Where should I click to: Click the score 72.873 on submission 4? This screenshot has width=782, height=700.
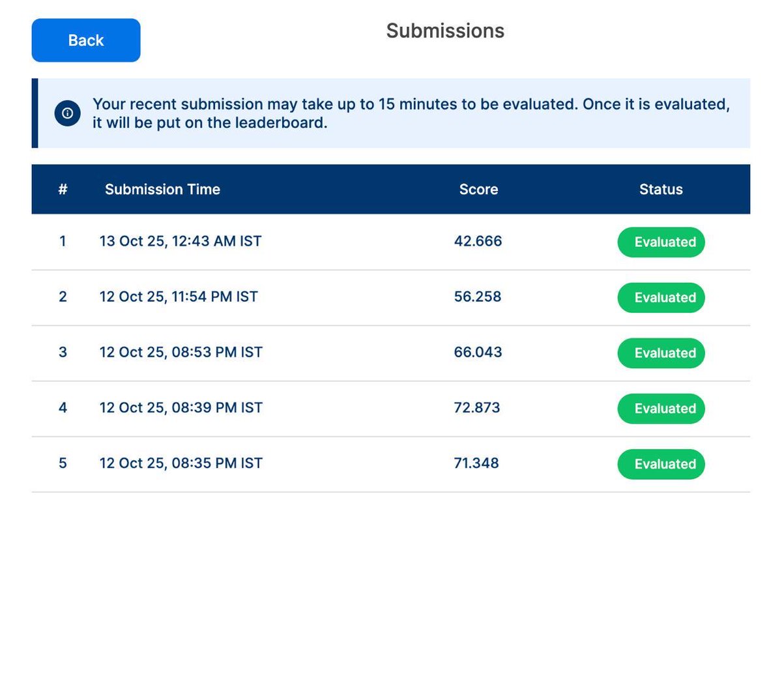[477, 407]
